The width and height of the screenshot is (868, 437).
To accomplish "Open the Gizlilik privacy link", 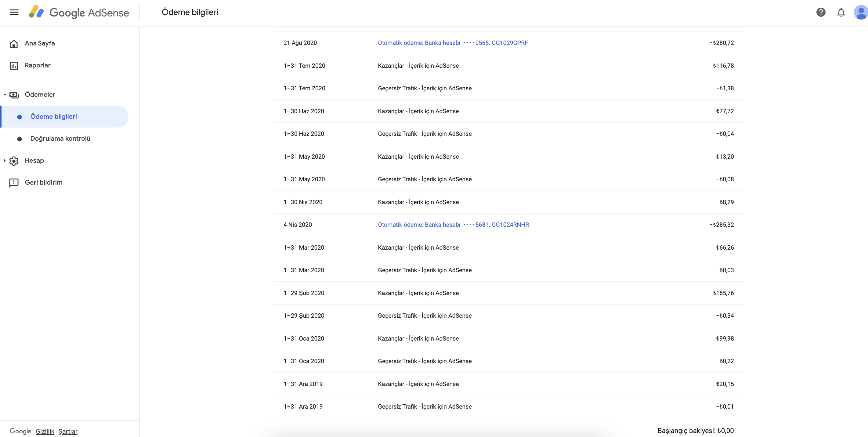I will pyautogui.click(x=45, y=431).
